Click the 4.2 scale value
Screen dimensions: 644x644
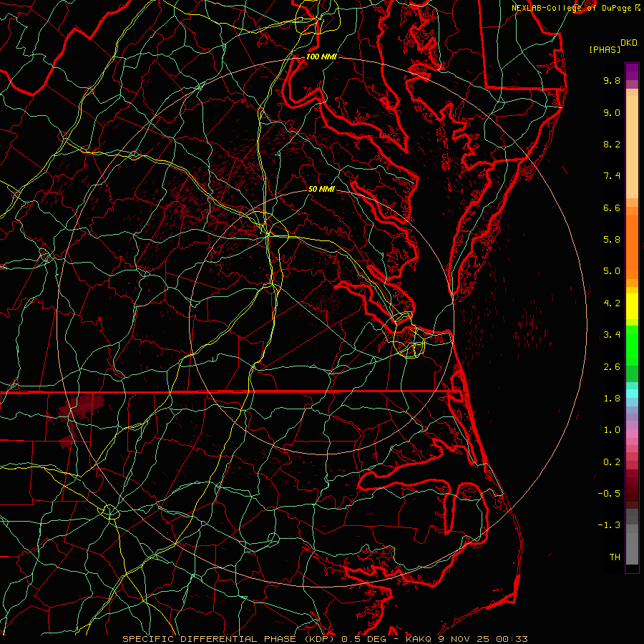click(x=612, y=303)
